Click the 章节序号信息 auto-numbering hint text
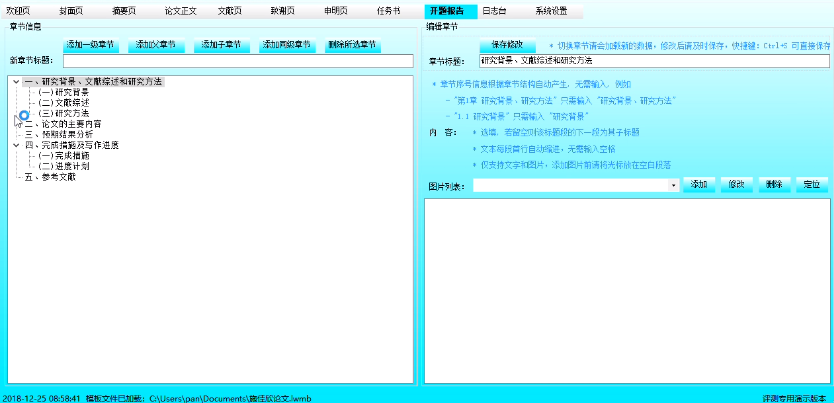The width and height of the screenshot is (834, 403). pos(532,84)
